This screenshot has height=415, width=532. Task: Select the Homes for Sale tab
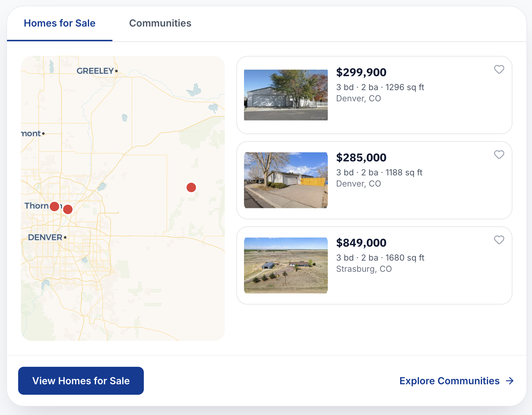tap(60, 23)
